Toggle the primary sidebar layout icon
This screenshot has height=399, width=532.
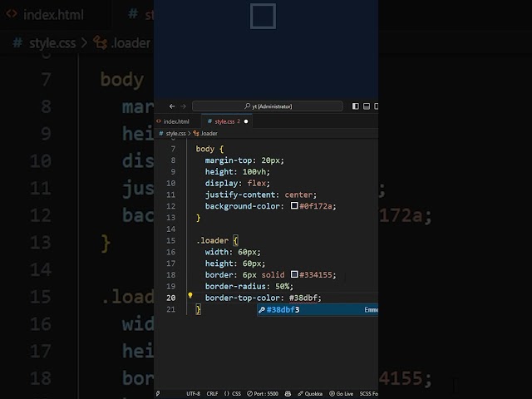(x=355, y=106)
